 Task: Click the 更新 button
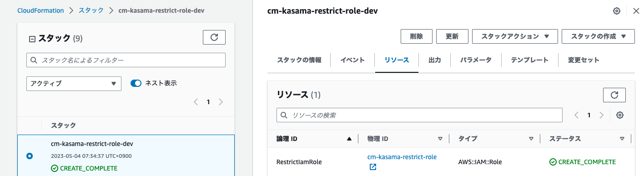tap(452, 36)
